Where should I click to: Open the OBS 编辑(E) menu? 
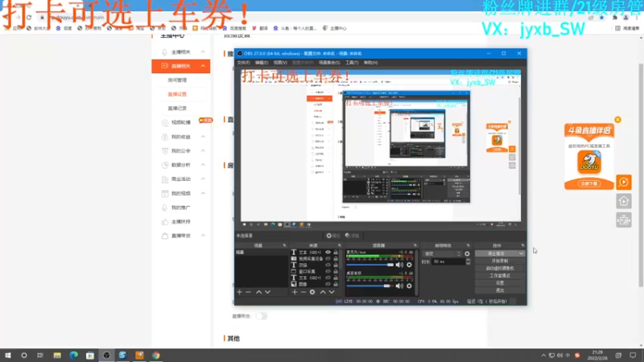[x=261, y=63]
